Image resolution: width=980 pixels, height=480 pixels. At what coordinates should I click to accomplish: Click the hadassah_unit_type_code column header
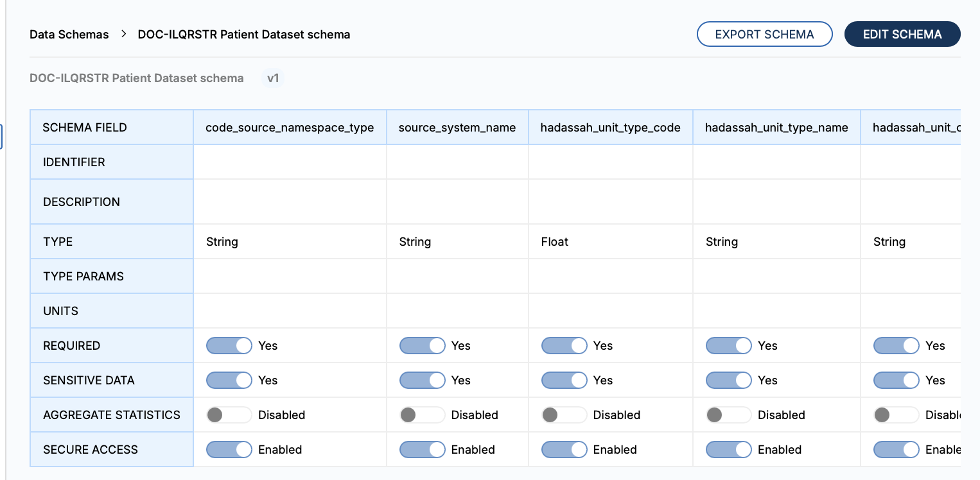click(611, 128)
